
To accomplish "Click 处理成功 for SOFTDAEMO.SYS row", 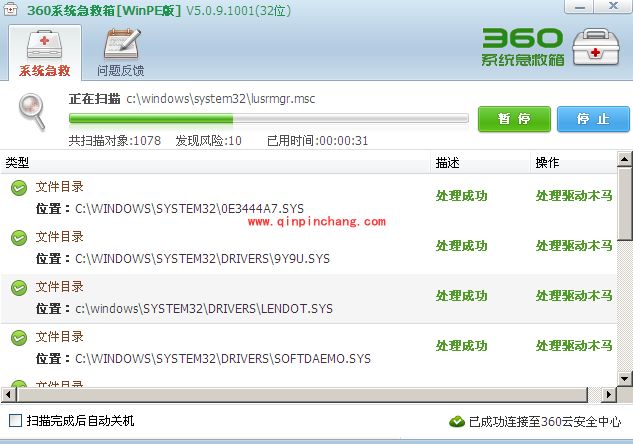I will tap(461, 346).
